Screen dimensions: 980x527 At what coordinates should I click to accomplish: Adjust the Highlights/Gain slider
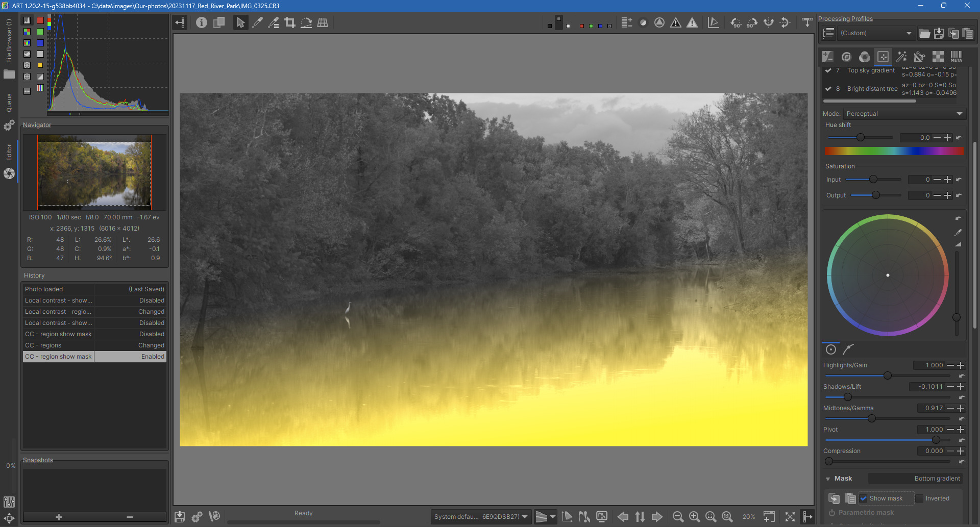pos(888,375)
